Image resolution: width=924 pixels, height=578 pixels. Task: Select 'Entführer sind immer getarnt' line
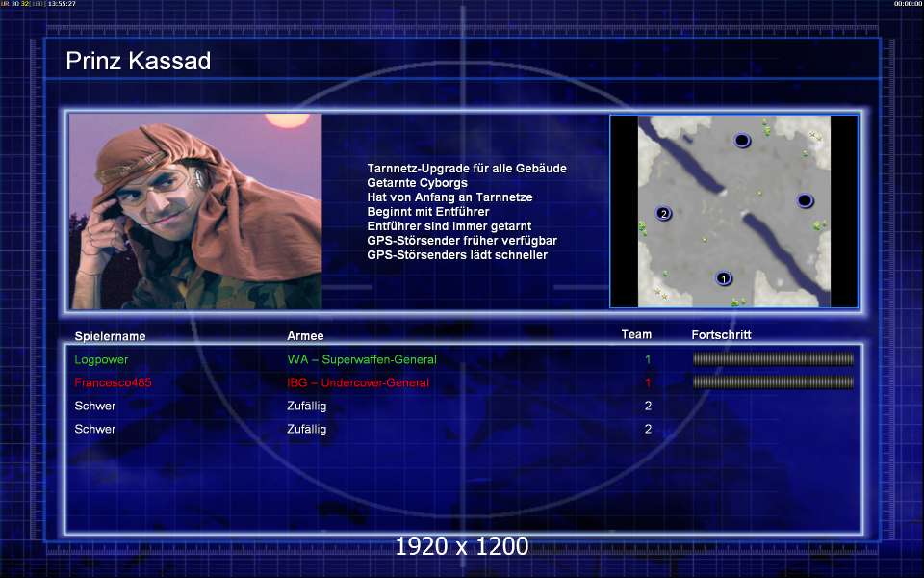point(449,225)
